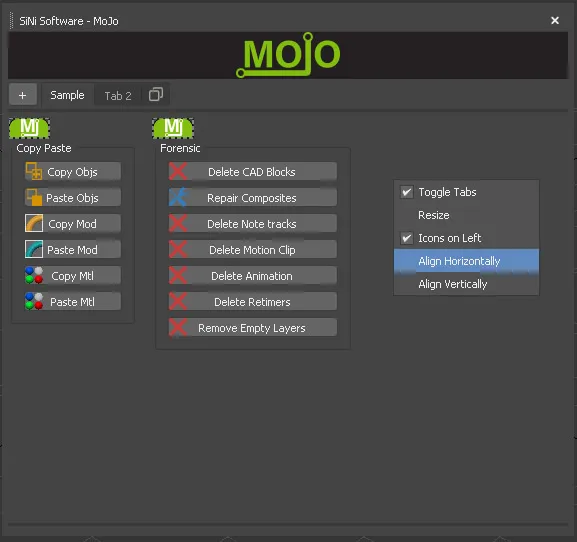Image resolution: width=577 pixels, height=542 pixels.
Task: Click red X icon beside Delete CAD Blocks
Action: [178, 171]
